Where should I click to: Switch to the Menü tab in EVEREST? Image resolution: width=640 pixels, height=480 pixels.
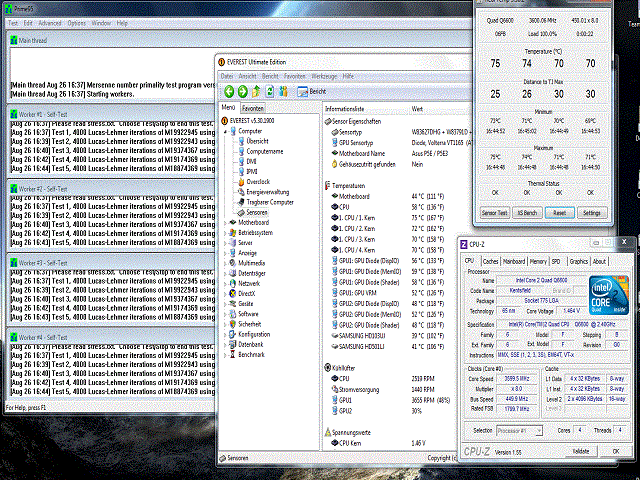pos(228,107)
